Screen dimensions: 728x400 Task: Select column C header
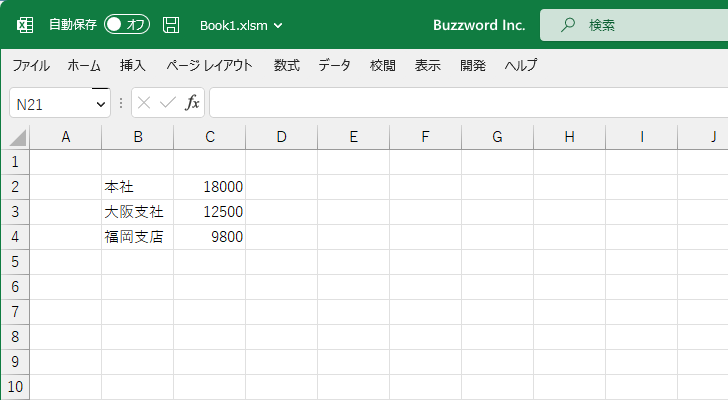pyautogui.click(x=210, y=137)
